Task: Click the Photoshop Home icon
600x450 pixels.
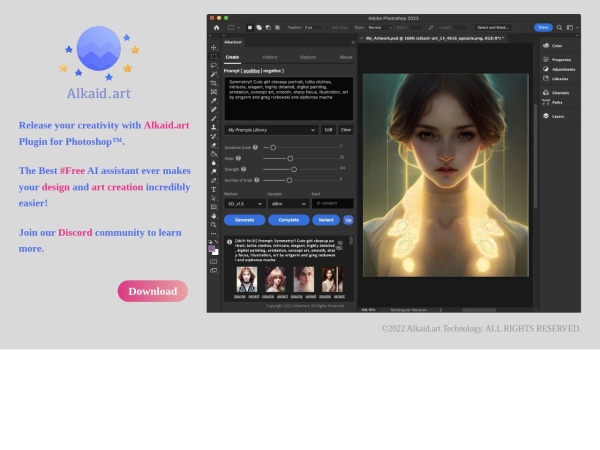Action: [216, 27]
